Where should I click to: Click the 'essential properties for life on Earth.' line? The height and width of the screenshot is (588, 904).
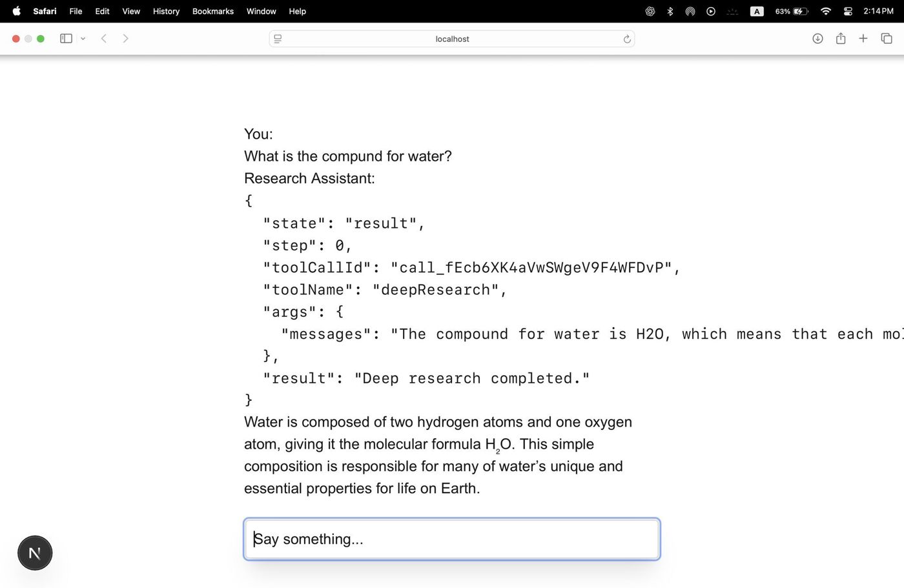click(x=362, y=489)
